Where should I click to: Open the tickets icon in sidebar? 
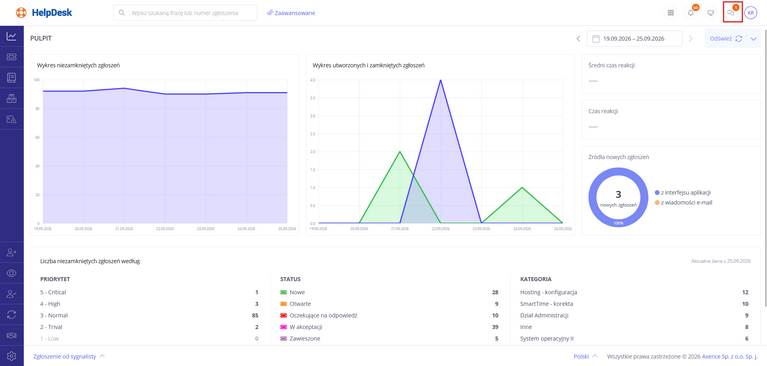[11, 57]
